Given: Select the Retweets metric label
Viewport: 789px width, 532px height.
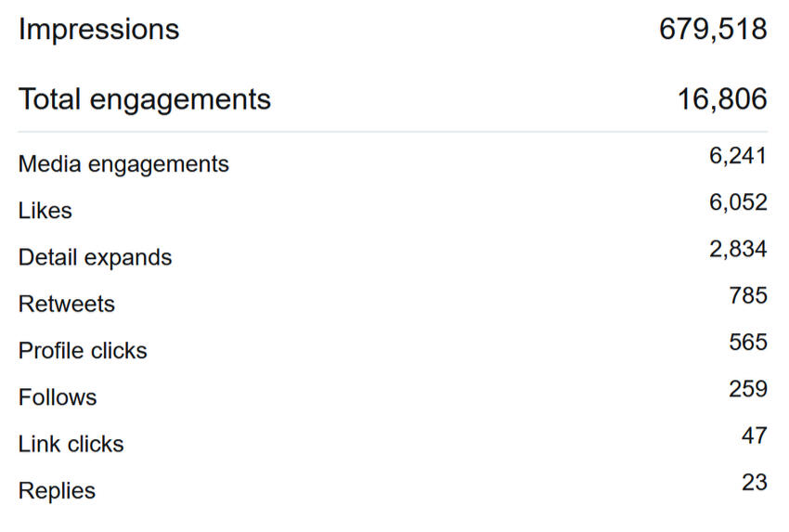Looking at the screenshot, I should [66, 305].
